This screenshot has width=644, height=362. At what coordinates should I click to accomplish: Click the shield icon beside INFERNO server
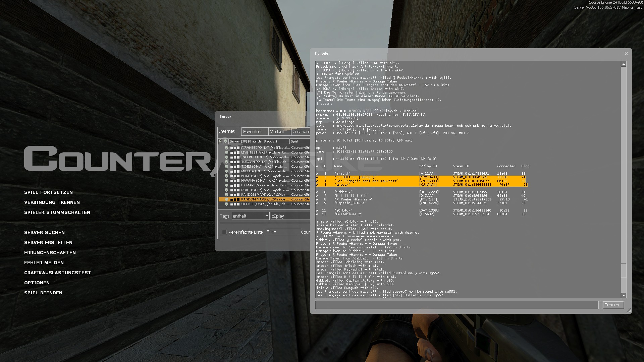point(226,157)
